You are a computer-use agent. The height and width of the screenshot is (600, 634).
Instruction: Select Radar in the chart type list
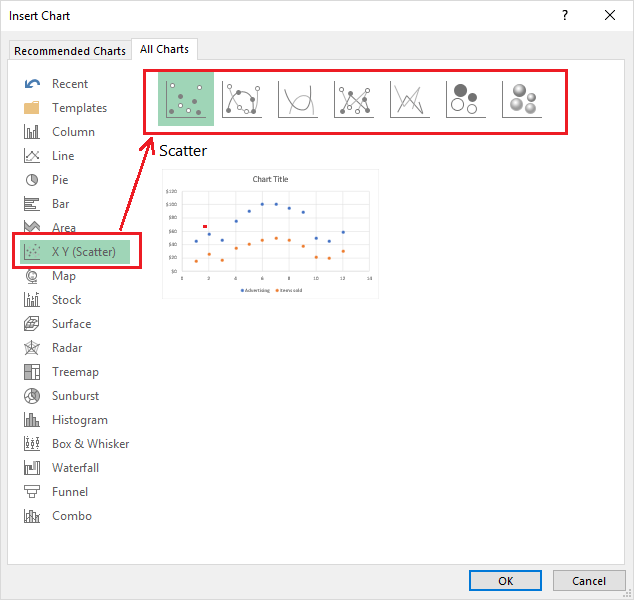tap(67, 348)
